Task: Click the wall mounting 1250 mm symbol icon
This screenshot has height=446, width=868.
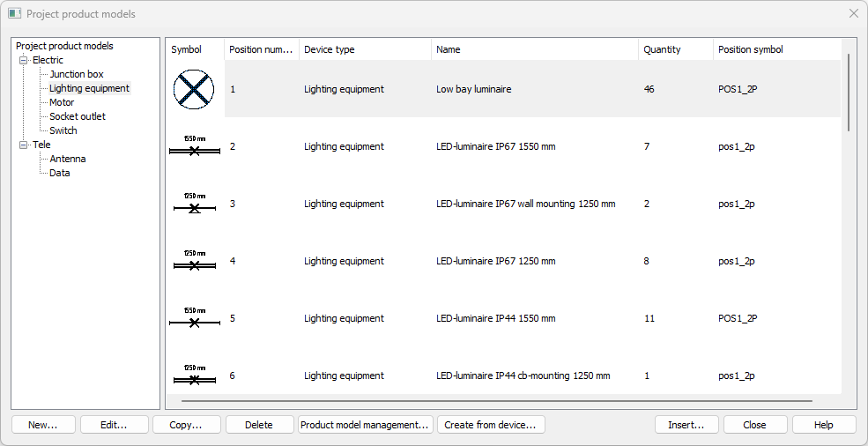Action: pyautogui.click(x=194, y=204)
